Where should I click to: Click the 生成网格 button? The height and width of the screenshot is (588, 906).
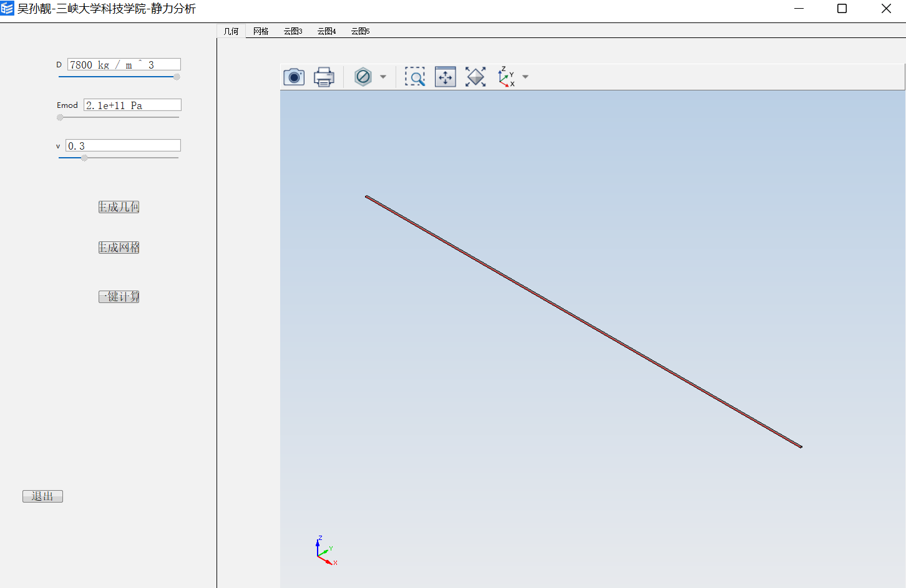(119, 248)
